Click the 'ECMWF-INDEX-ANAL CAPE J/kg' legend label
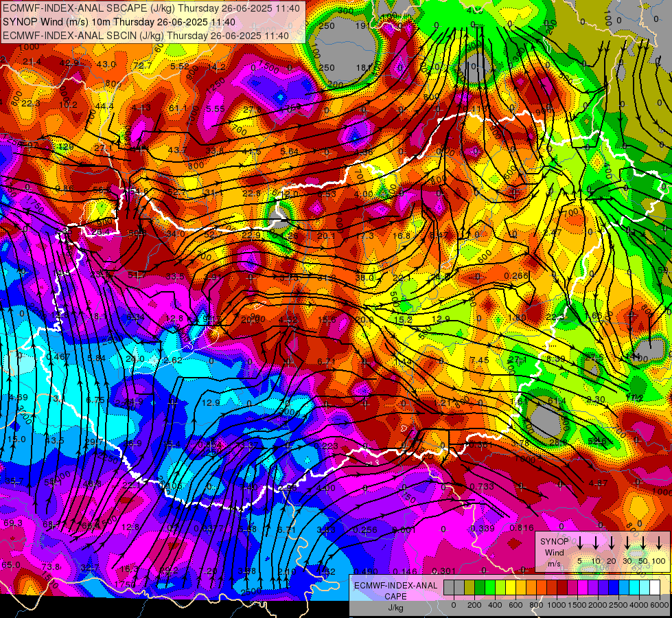Screen dimensions: 672x618 395,597
